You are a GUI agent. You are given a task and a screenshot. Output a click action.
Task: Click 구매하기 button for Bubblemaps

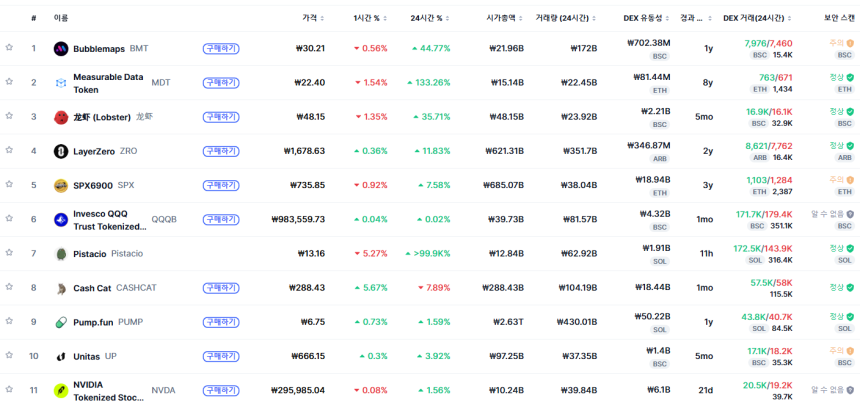coord(221,48)
